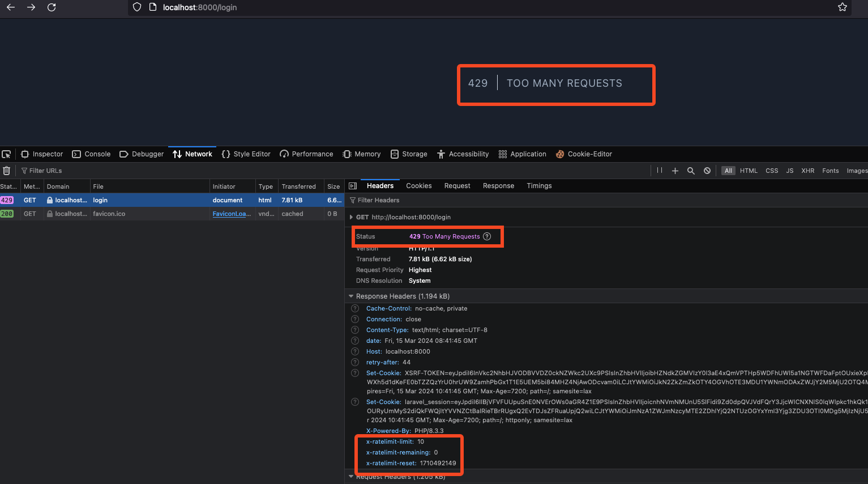View the Cookies tab of the request

click(419, 186)
